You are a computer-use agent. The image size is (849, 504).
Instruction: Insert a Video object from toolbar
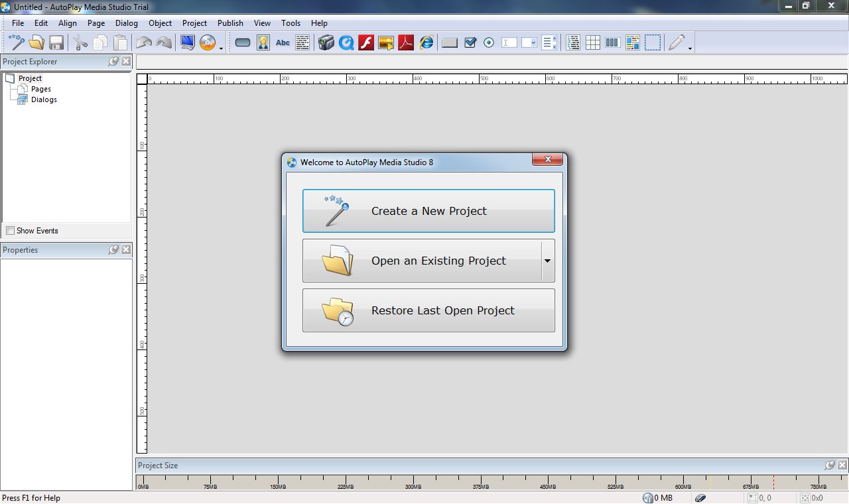(326, 43)
